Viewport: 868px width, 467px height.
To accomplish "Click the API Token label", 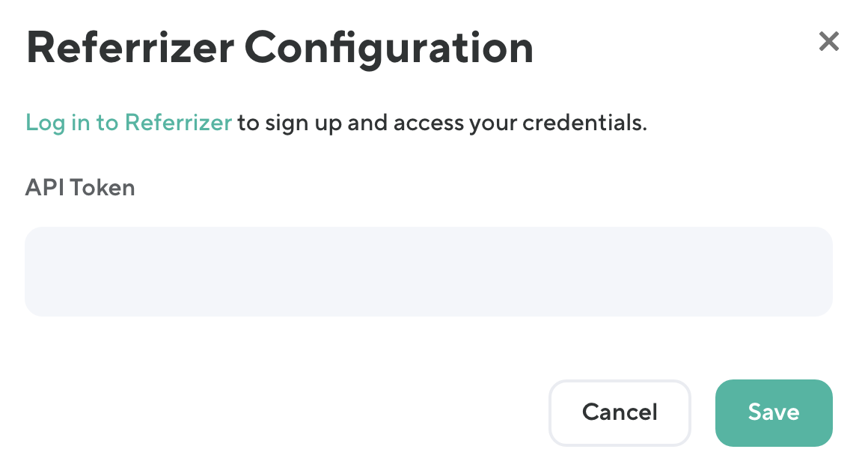I will coord(80,187).
